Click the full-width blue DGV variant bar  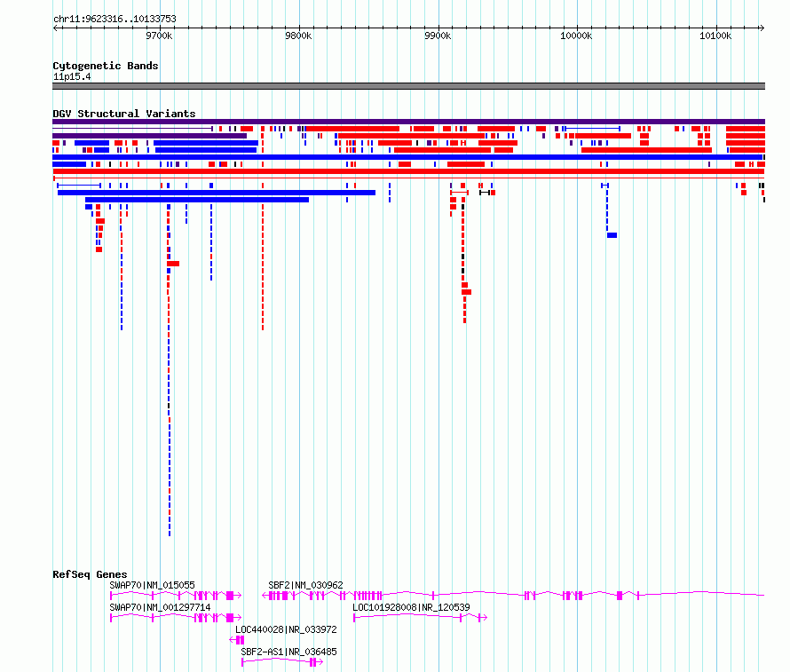(407, 157)
